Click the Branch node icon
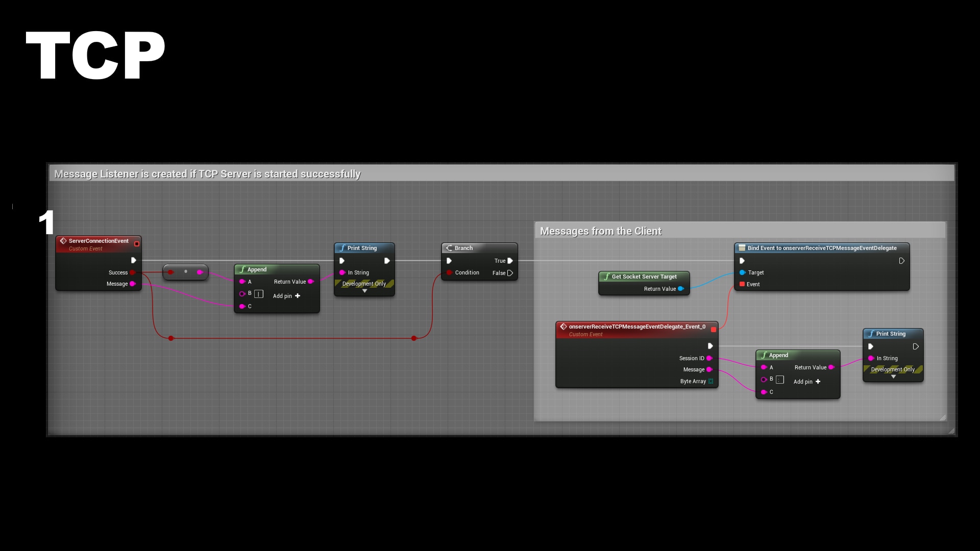 click(x=449, y=247)
